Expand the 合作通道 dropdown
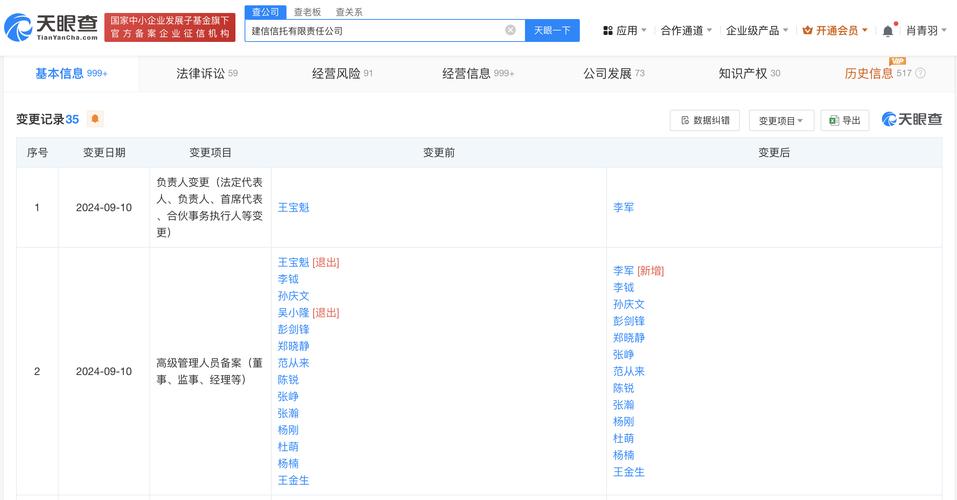The width and height of the screenshot is (957, 500). pos(686,31)
